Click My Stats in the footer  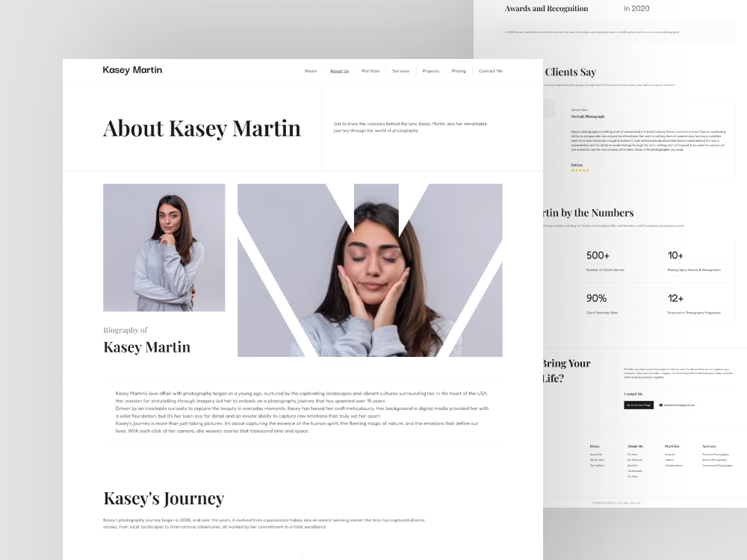pos(633,476)
